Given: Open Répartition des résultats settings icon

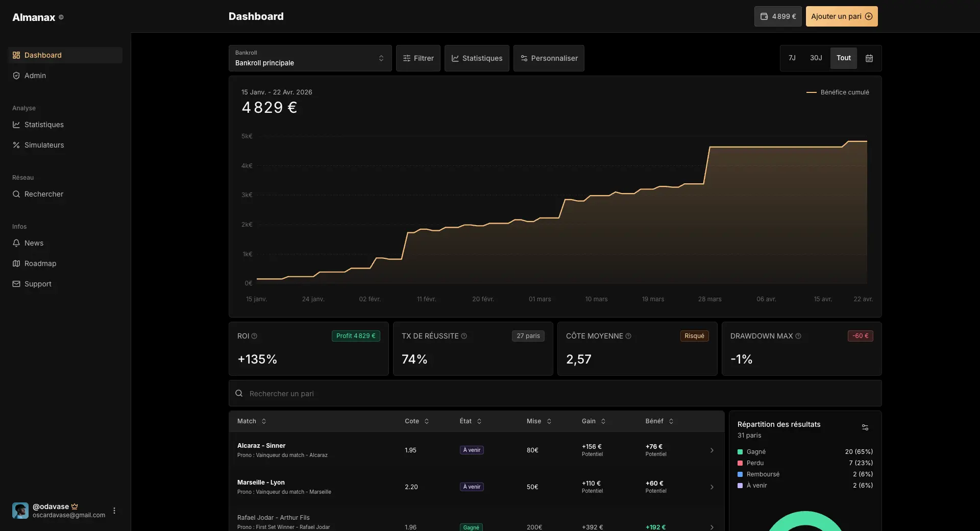Looking at the screenshot, I should (865, 427).
